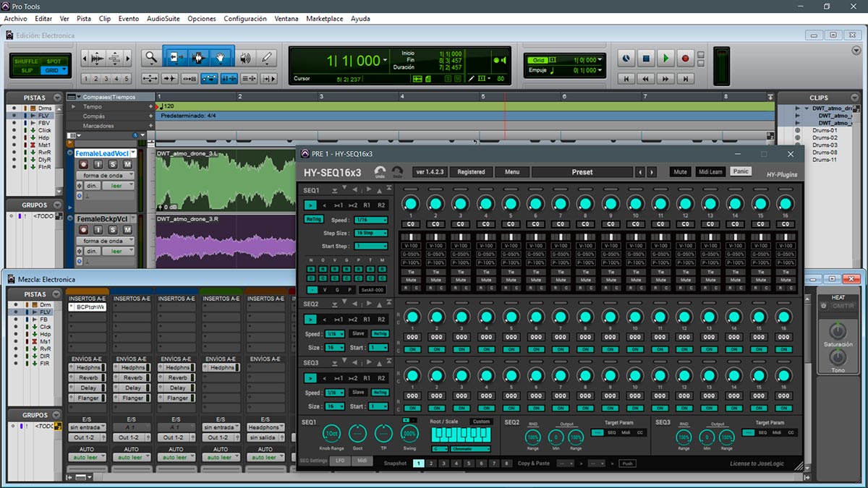
Task: Select Snapshot 3 slot
Action: click(443, 463)
